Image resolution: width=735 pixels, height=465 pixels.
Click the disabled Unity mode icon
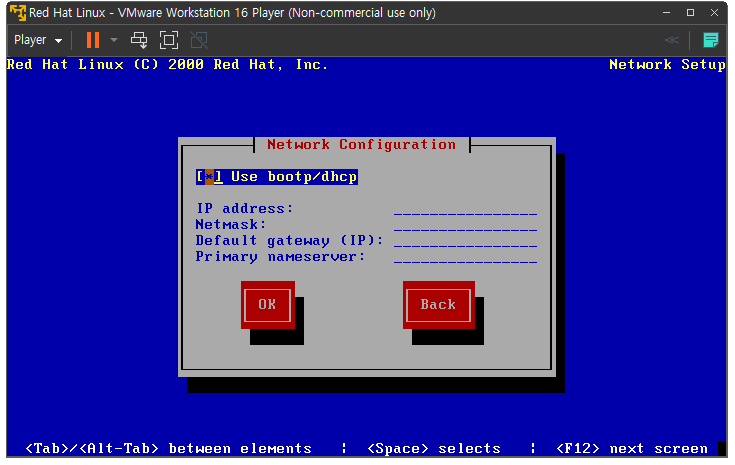199,40
